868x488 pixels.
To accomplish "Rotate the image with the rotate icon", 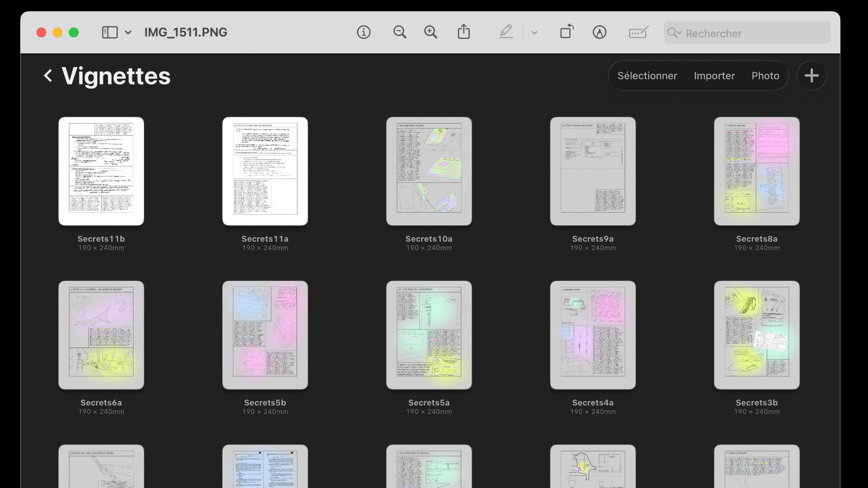I will [566, 32].
